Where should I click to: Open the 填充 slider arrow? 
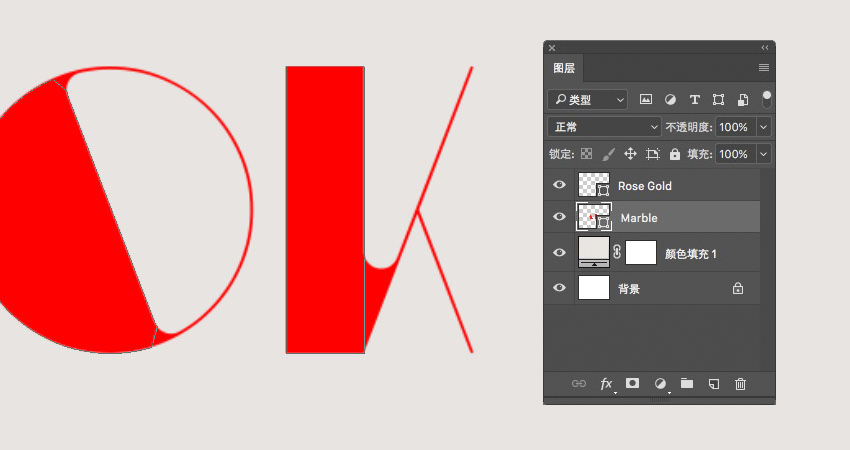click(764, 154)
